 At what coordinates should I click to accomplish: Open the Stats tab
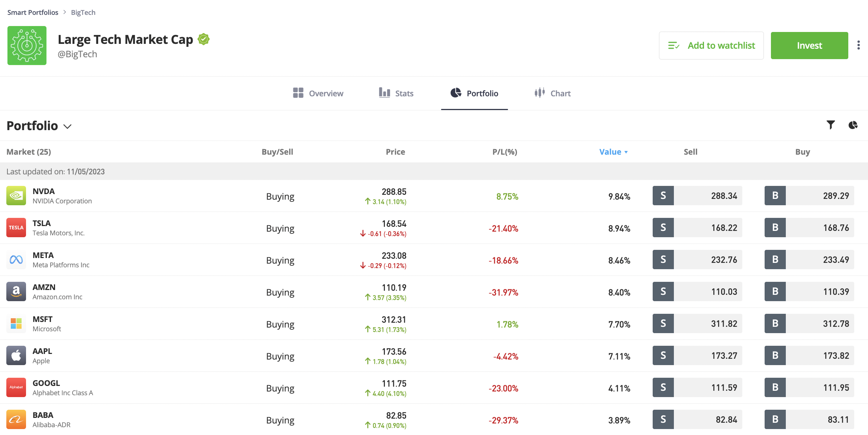coord(396,93)
